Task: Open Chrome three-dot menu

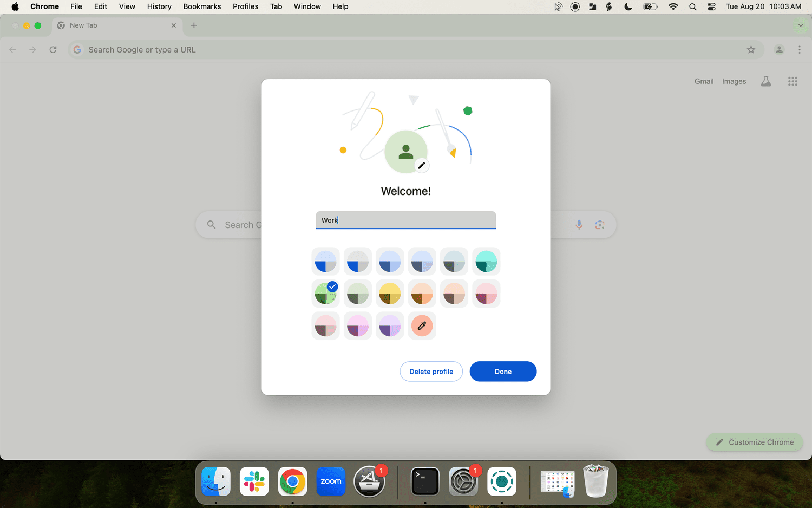Action: [x=799, y=50]
